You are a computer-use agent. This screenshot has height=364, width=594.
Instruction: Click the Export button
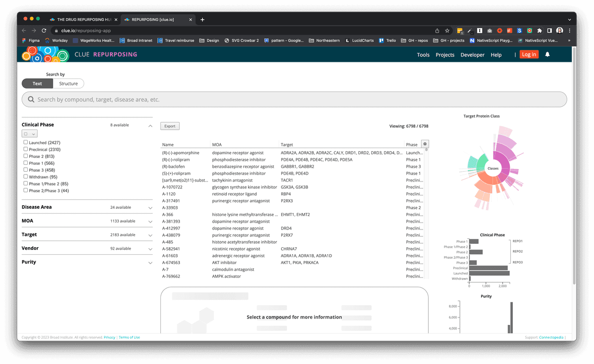pyautogui.click(x=170, y=126)
